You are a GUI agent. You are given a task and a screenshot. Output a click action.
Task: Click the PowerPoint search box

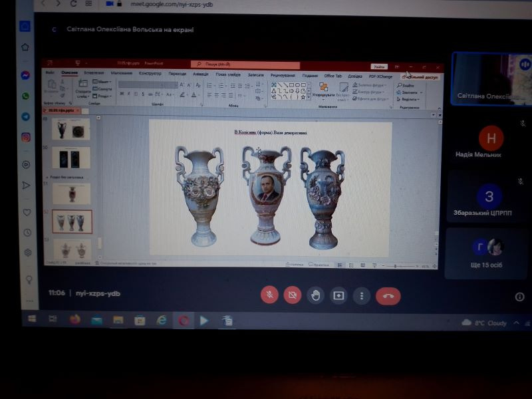(245, 64)
